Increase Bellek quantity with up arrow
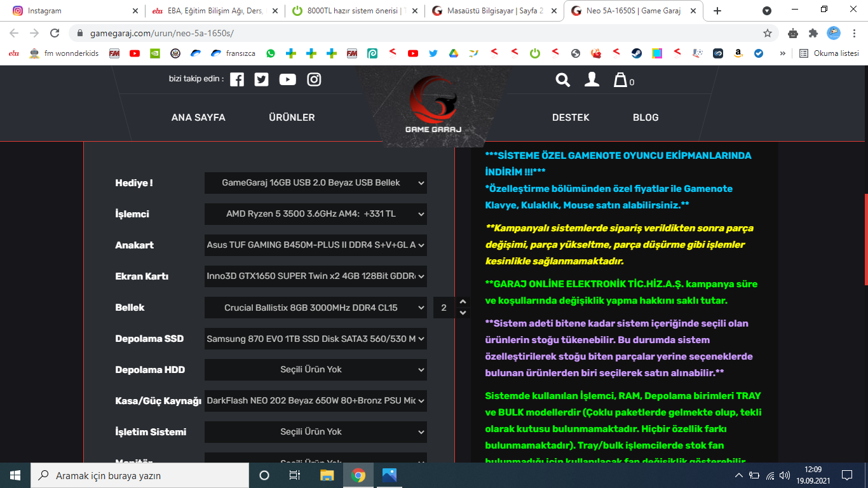The width and height of the screenshot is (868, 488). [463, 302]
